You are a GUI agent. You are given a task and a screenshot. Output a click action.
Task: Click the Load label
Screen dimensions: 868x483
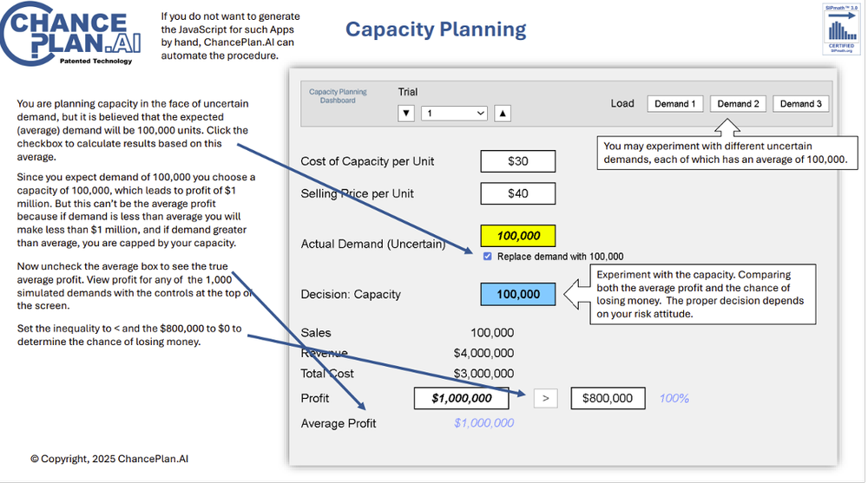click(x=622, y=103)
